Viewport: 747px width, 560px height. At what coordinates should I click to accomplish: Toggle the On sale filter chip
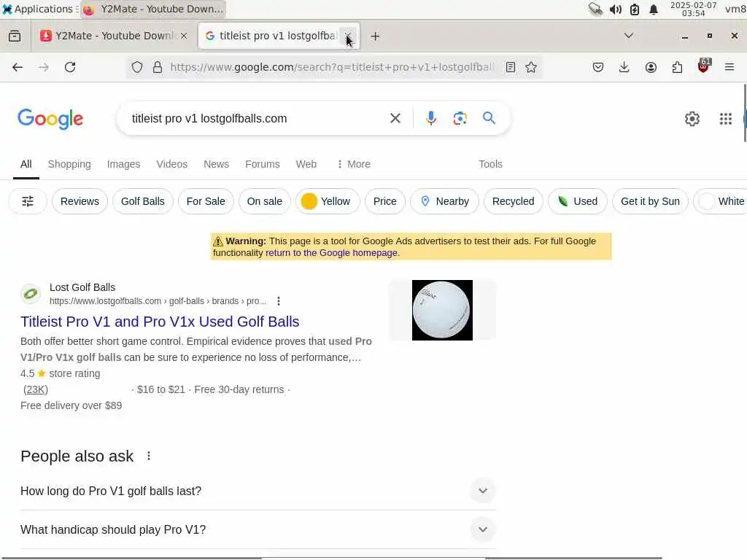click(264, 201)
